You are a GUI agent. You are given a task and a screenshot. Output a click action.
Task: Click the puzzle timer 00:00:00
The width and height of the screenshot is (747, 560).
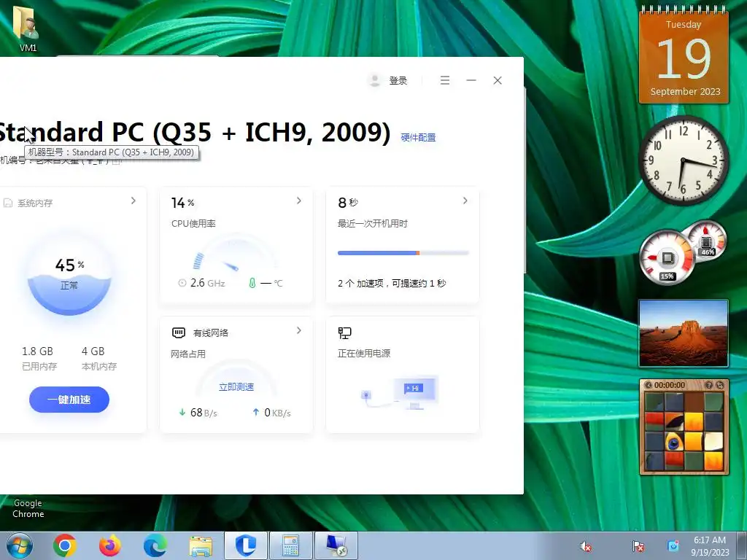point(670,385)
